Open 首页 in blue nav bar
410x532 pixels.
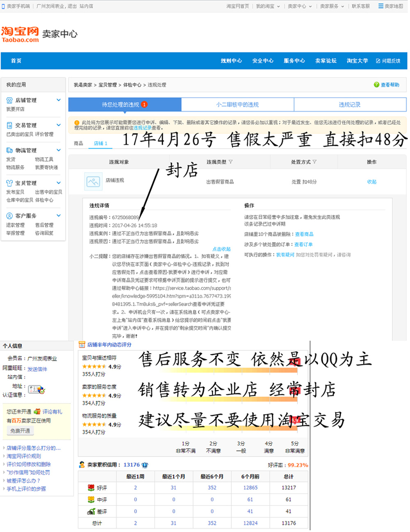point(16,61)
